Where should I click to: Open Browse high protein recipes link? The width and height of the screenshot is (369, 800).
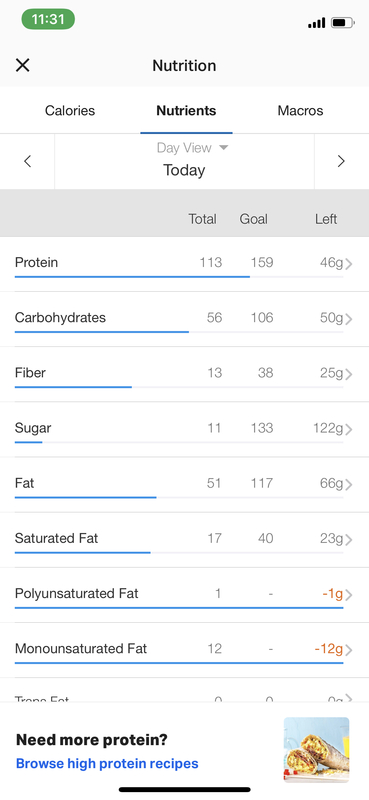tap(107, 764)
